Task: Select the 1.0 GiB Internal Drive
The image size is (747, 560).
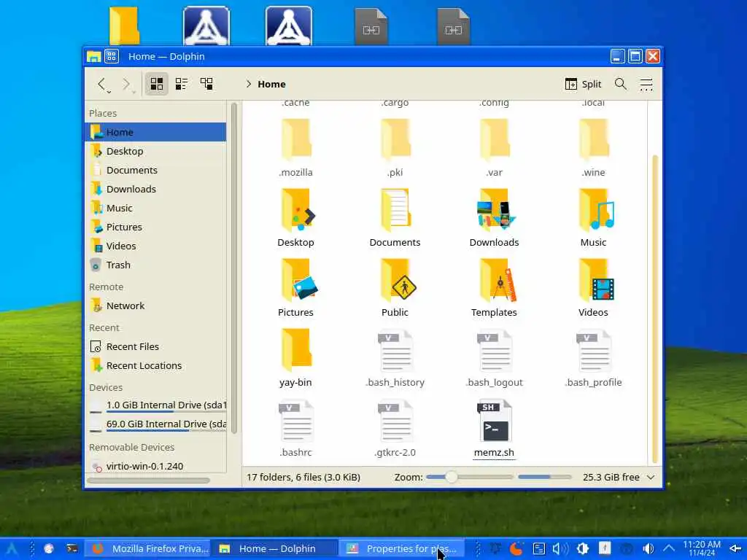Action: coord(156,405)
